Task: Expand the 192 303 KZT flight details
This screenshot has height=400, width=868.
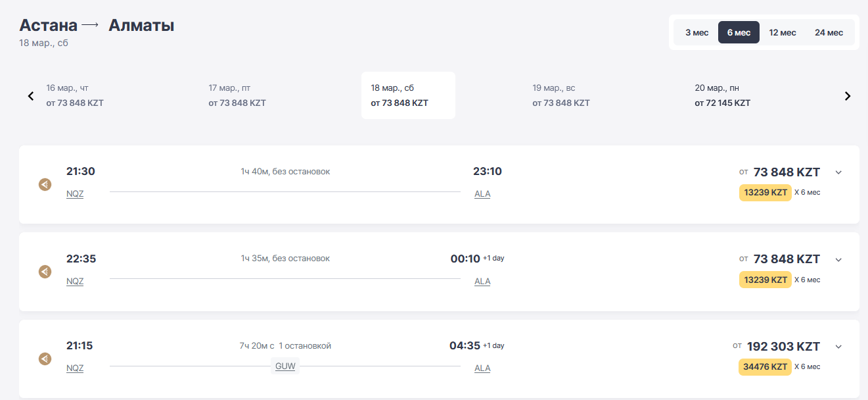Action: tap(838, 347)
